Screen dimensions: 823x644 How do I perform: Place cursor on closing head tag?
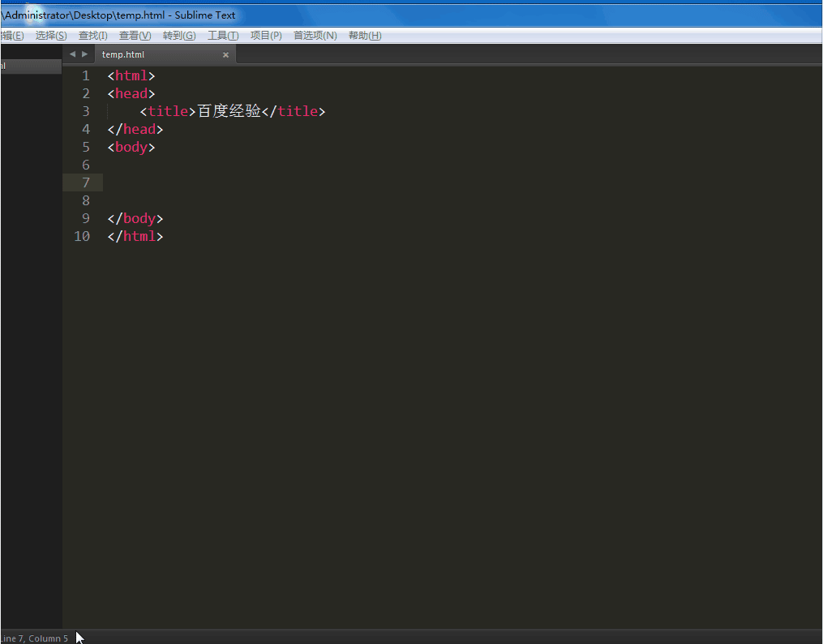click(x=135, y=129)
